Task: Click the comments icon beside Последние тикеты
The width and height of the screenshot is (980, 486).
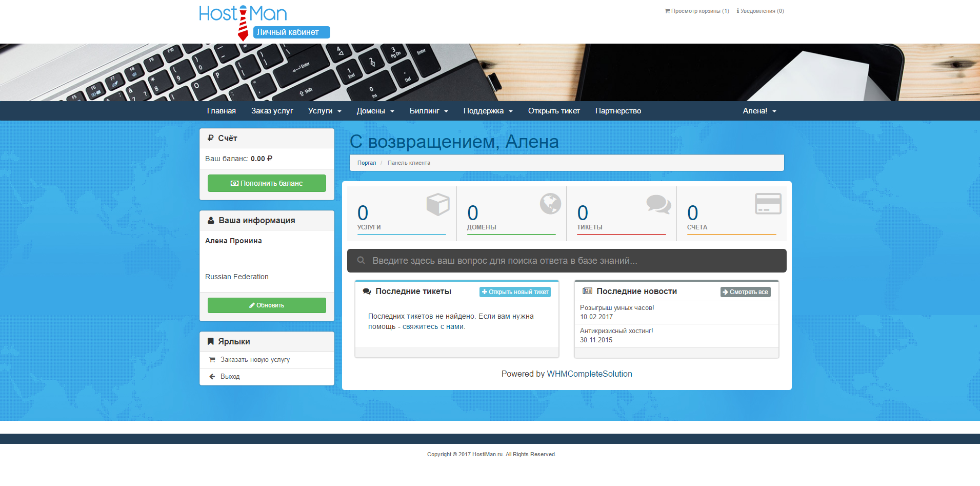Action: tap(367, 291)
